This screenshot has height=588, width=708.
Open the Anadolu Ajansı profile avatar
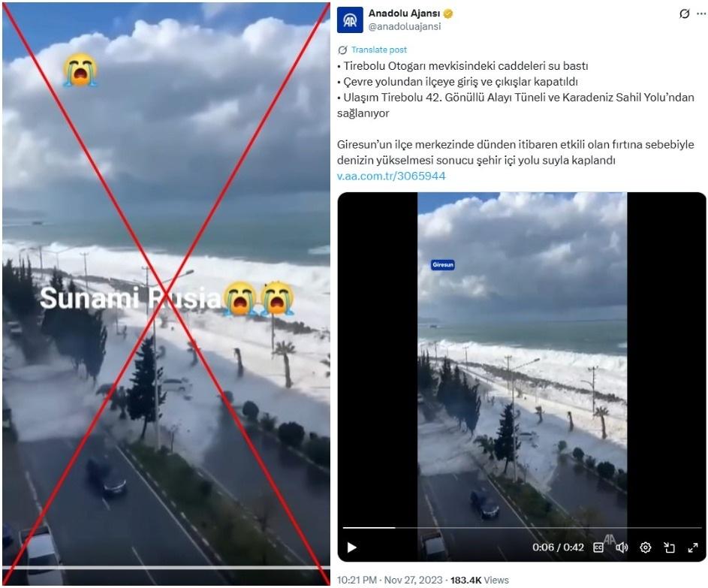coord(350,20)
